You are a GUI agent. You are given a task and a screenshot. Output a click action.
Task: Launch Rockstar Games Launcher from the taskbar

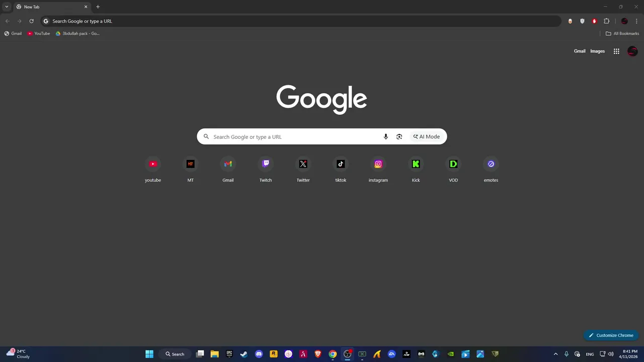pos(274,354)
